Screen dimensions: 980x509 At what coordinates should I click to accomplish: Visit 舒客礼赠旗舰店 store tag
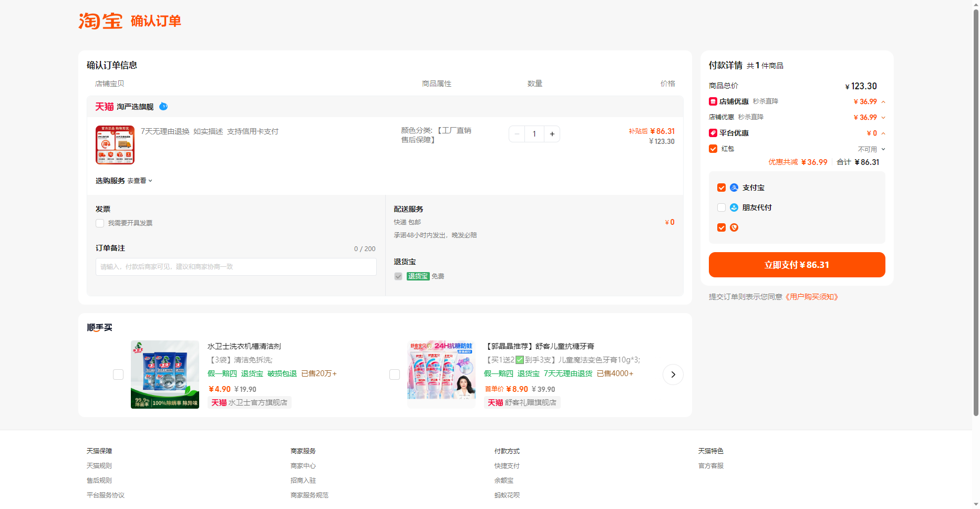[x=522, y=402]
